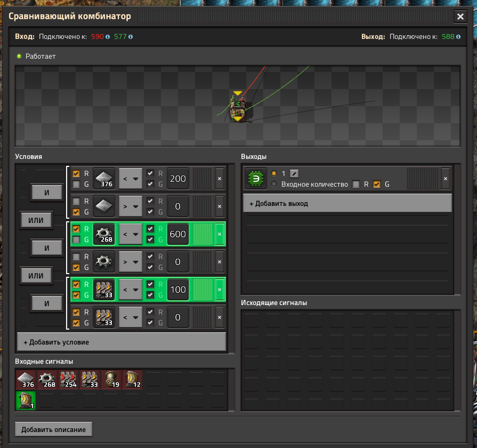The width and height of the screenshot is (477, 448).
Task: Click constant value field 200
Action: [x=178, y=179]
